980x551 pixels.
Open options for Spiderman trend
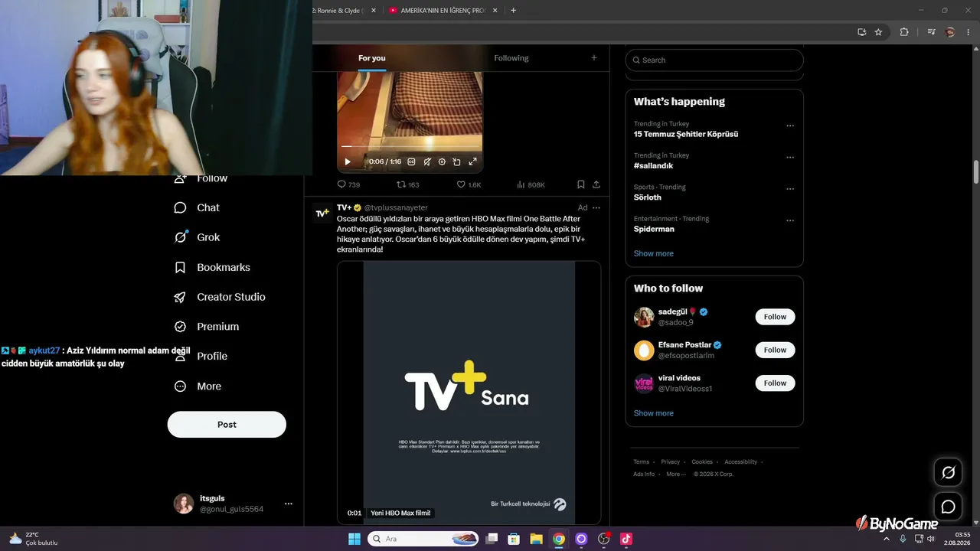point(790,221)
